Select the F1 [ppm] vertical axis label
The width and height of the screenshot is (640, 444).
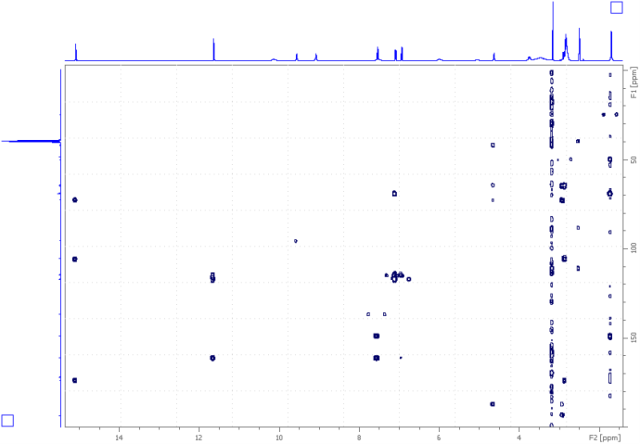tap(634, 86)
